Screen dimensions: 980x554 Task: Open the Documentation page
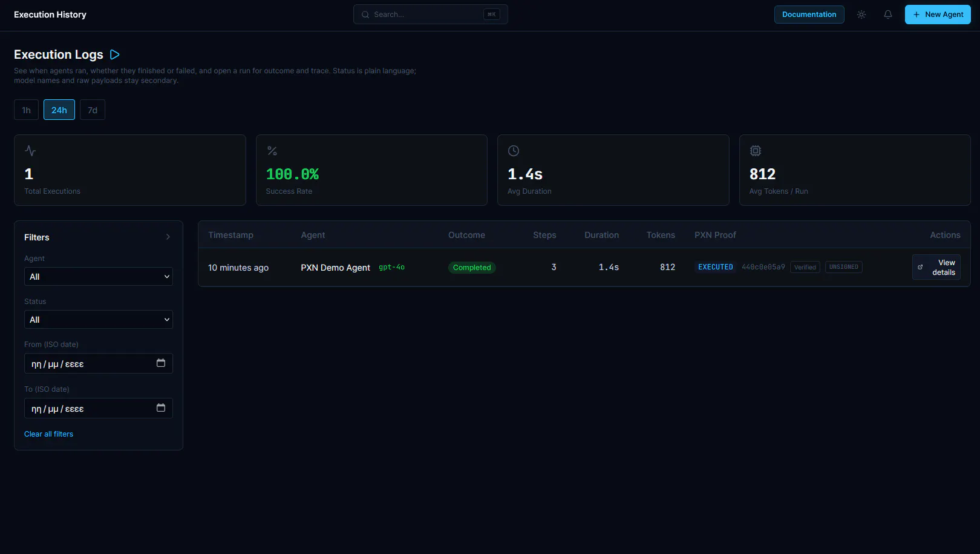[809, 15]
